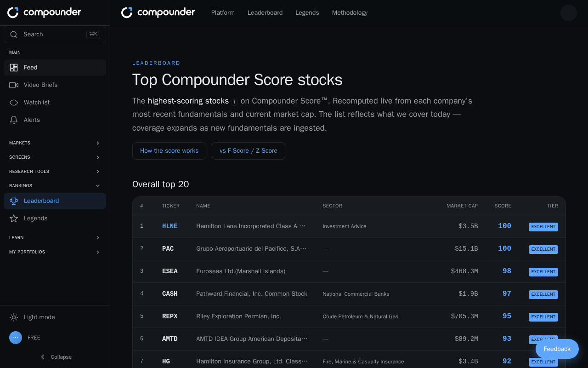Click the Feedback button
Image resolution: width=588 pixels, height=368 pixels.
[x=557, y=349]
